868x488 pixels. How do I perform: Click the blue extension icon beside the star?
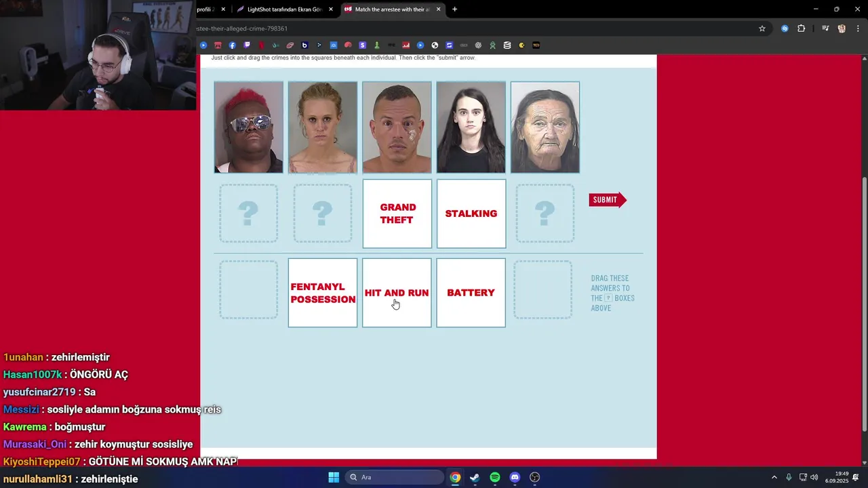785,28
